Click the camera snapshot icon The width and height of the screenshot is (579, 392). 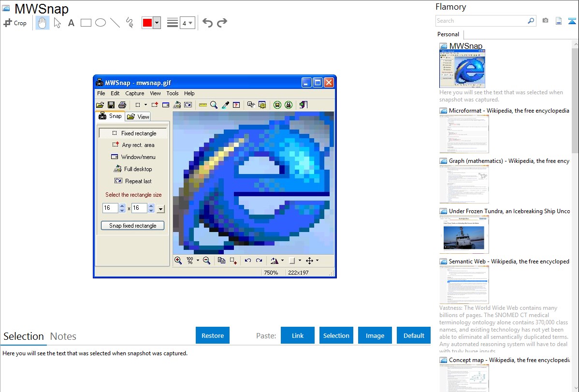[545, 21]
